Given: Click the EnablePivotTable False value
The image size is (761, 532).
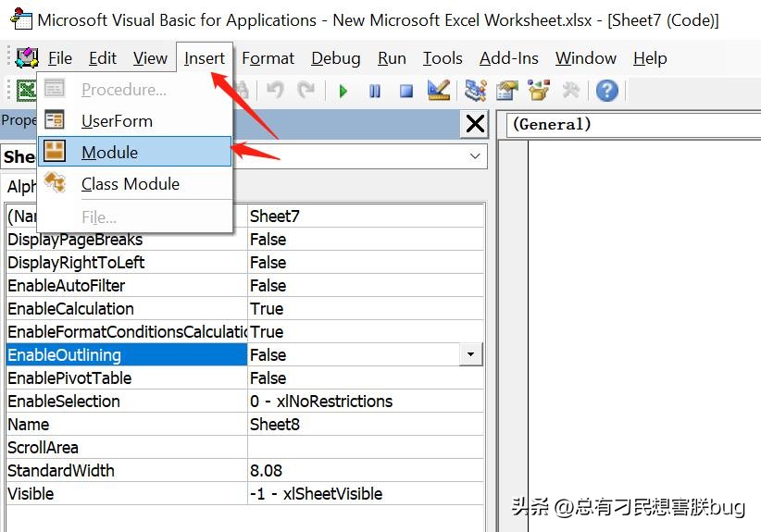Looking at the screenshot, I should click(x=366, y=377).
